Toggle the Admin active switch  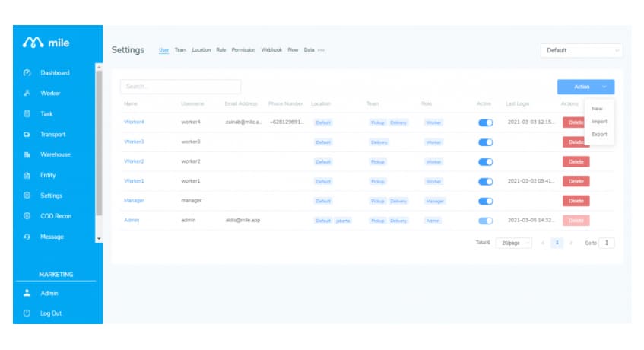[485, 221]
